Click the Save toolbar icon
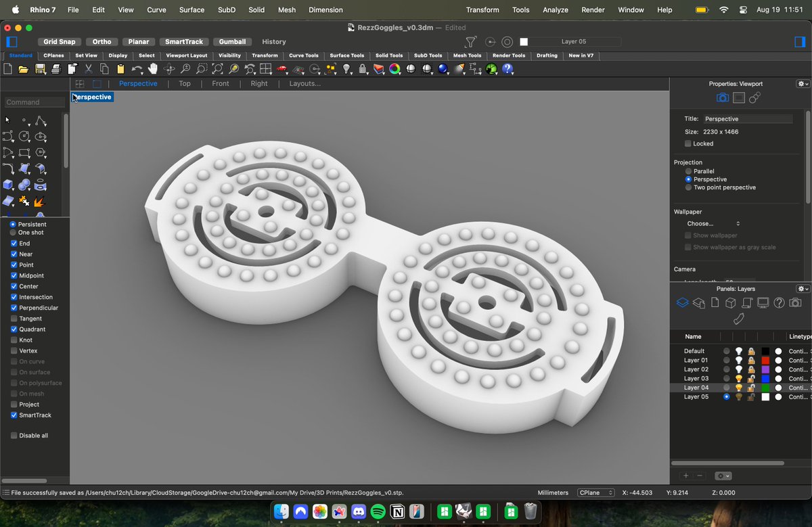This screenshot has height=527, width=812. coord(40,68)
